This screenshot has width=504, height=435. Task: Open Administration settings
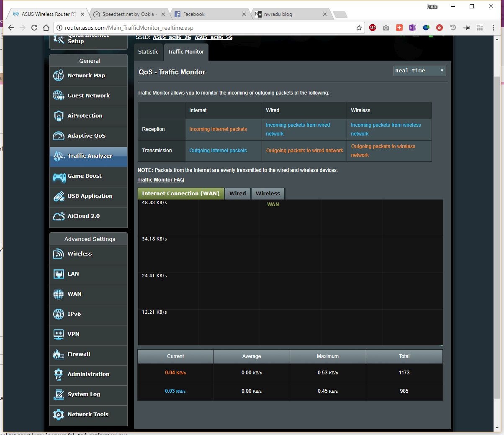point(88,374)
